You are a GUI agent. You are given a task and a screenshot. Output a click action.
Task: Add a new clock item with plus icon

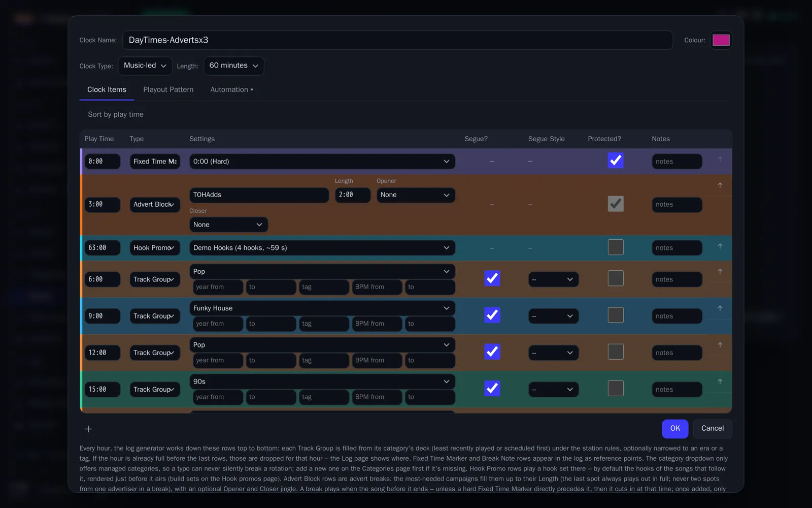pos(88,429)
